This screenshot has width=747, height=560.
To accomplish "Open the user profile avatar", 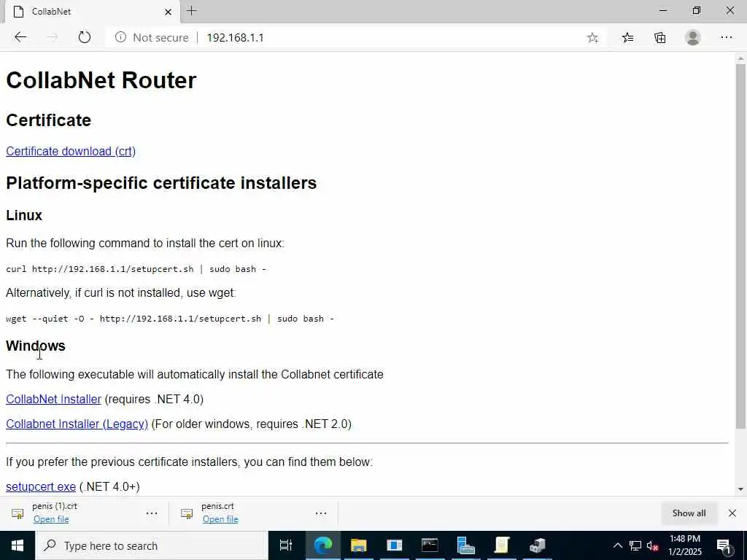I will [x=693, y=38].
